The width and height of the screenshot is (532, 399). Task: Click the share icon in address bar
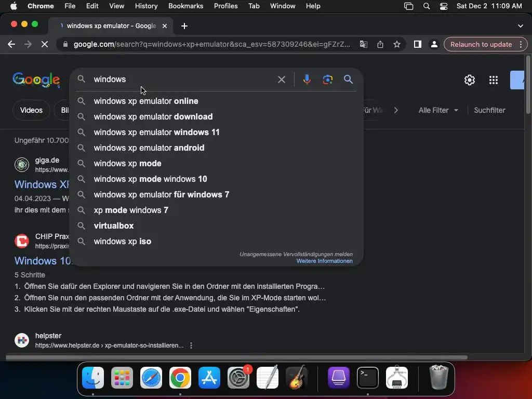pyautogui.click(x=380, y=45)
